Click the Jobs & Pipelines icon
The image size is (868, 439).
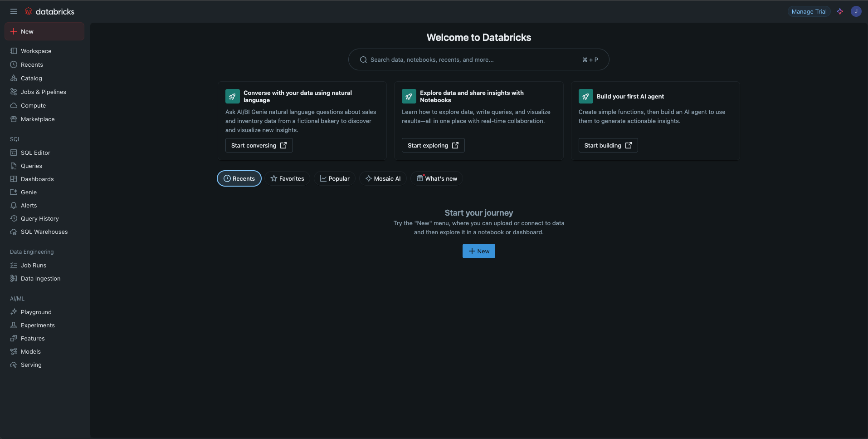pos(14,92)
